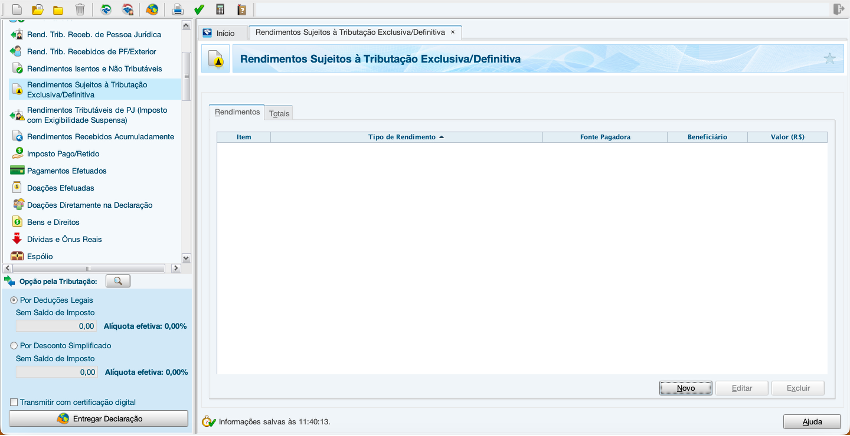Image resolution: width=850 pixels, height=436 pixels.
Task: Click the Excluir button
Action: click(798, 389)
